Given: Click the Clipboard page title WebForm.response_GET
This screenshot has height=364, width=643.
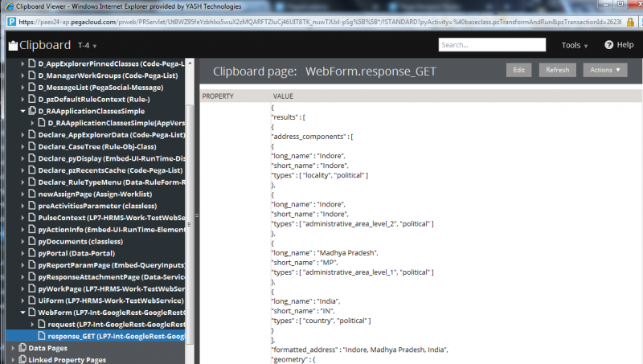Looking at the screenshot, I should (x=371, y=72).
